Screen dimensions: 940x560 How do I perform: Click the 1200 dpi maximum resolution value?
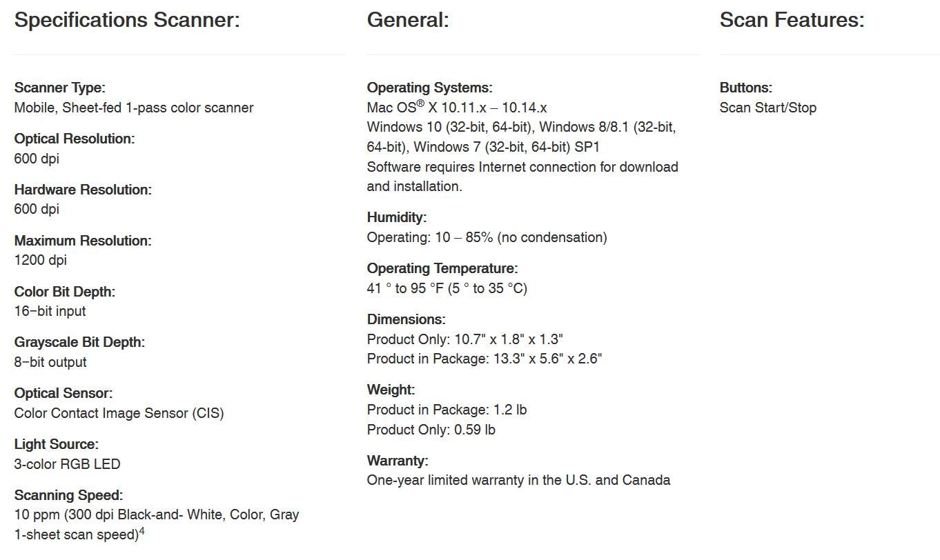(40, 261)
